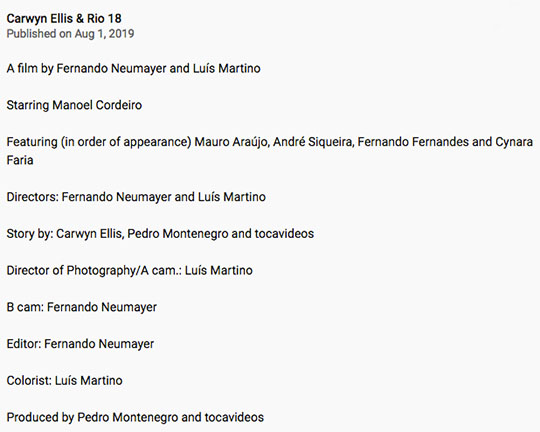Click the word Faria on the wrapped line
The height and width of the screenshot is (432, 540).
tap(20, 160)
